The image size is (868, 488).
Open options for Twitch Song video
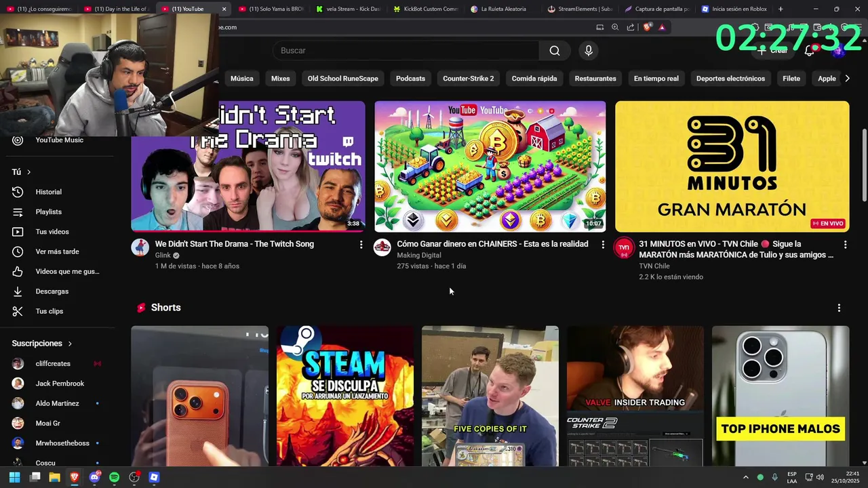pos(361,245)
